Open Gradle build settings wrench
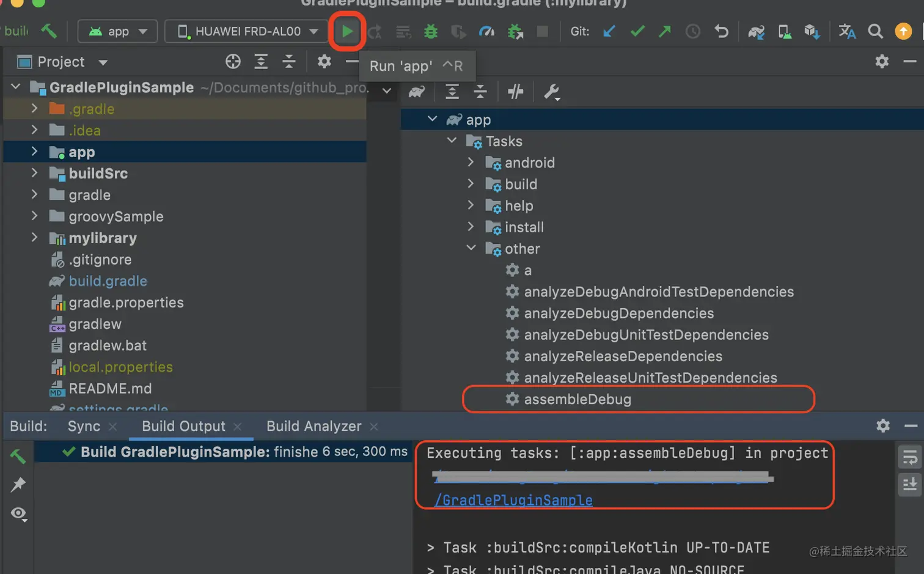924x574 pixels. point(551,92)
